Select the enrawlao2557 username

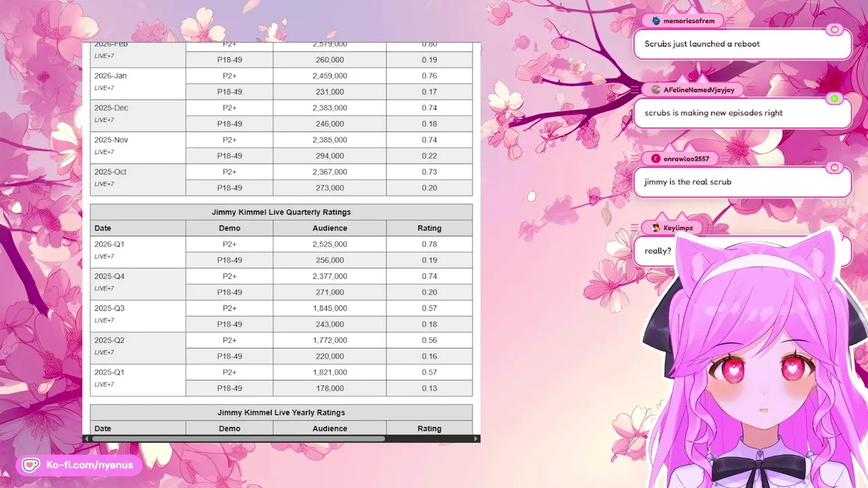[688, 159]
